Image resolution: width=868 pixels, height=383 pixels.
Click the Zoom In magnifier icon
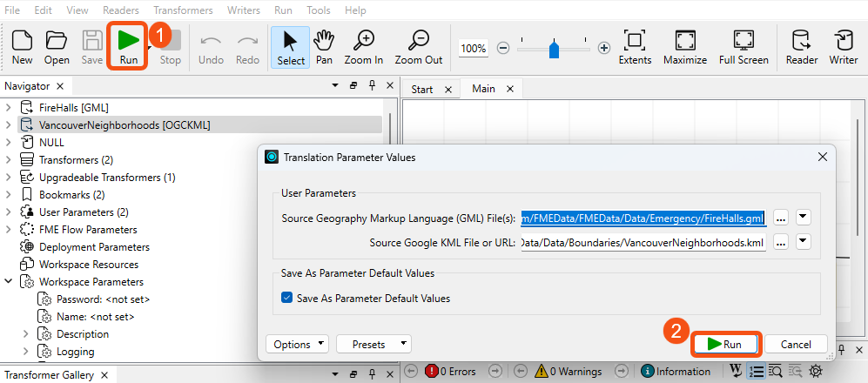(x=363, y=46)
